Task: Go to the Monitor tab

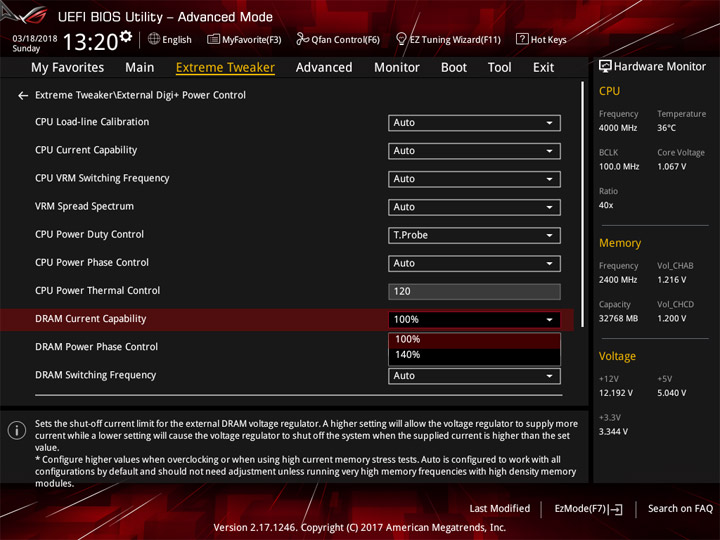Action: click(397, 68)
